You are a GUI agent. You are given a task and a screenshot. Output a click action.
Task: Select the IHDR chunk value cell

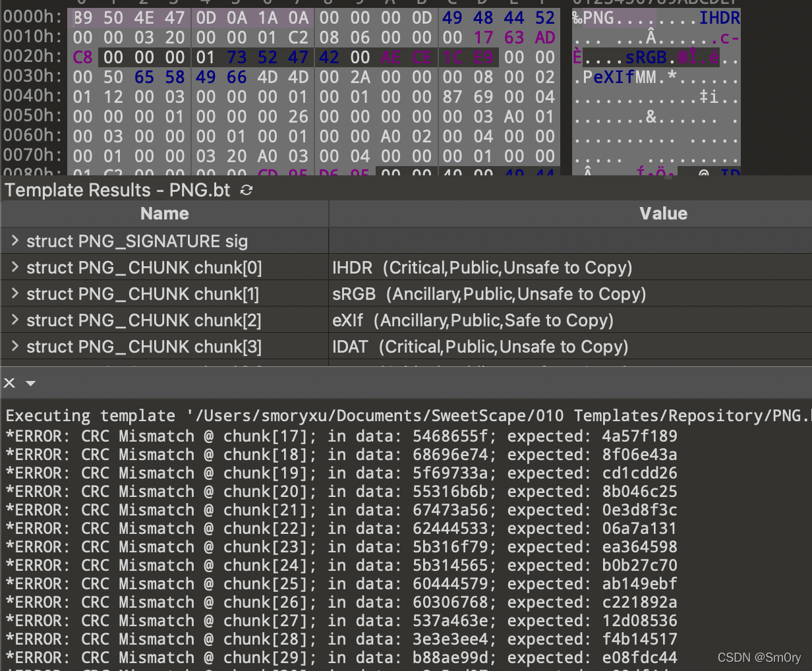[x=571, y=268]
